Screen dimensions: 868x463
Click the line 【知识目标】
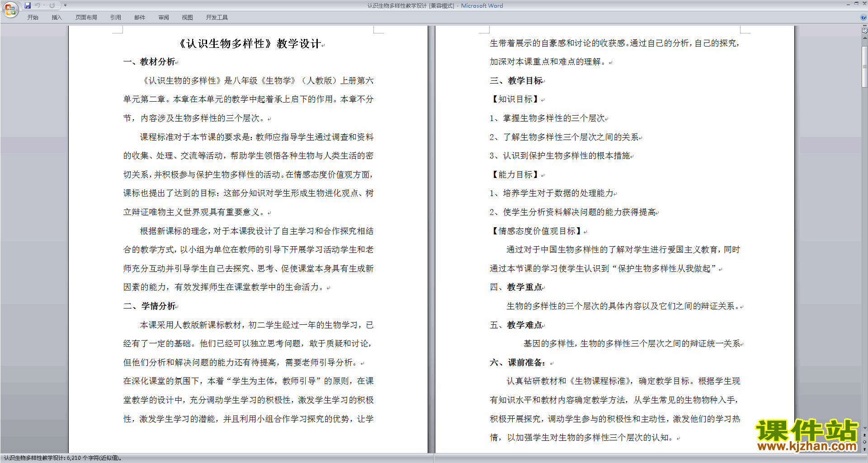[515, 99]
